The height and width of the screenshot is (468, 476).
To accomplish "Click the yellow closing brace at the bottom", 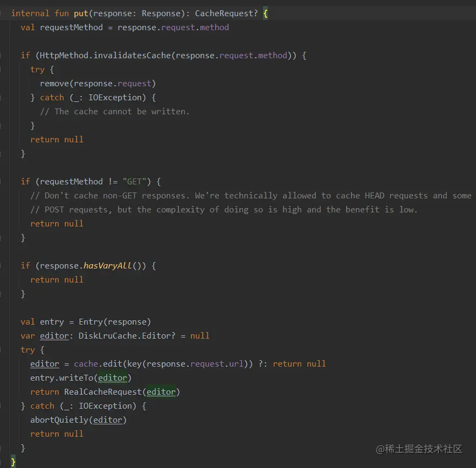I will [x=13, y=462].
